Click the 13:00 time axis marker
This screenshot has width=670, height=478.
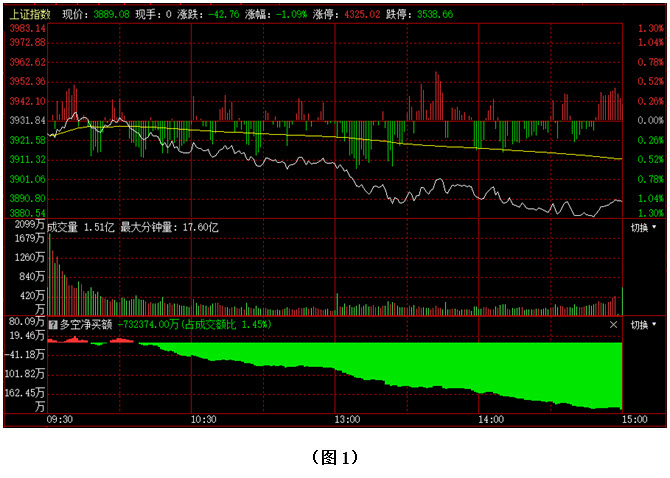347,419
